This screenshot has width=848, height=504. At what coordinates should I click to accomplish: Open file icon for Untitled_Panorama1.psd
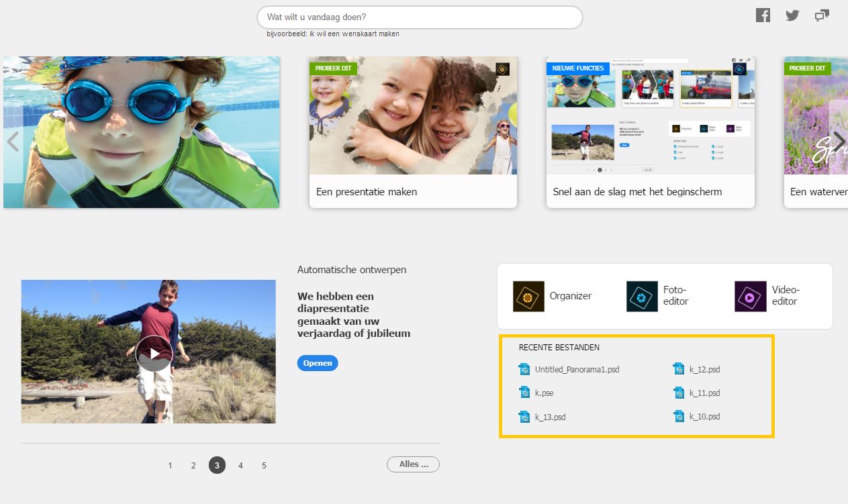pyautogui.click(x=524, y=369)
